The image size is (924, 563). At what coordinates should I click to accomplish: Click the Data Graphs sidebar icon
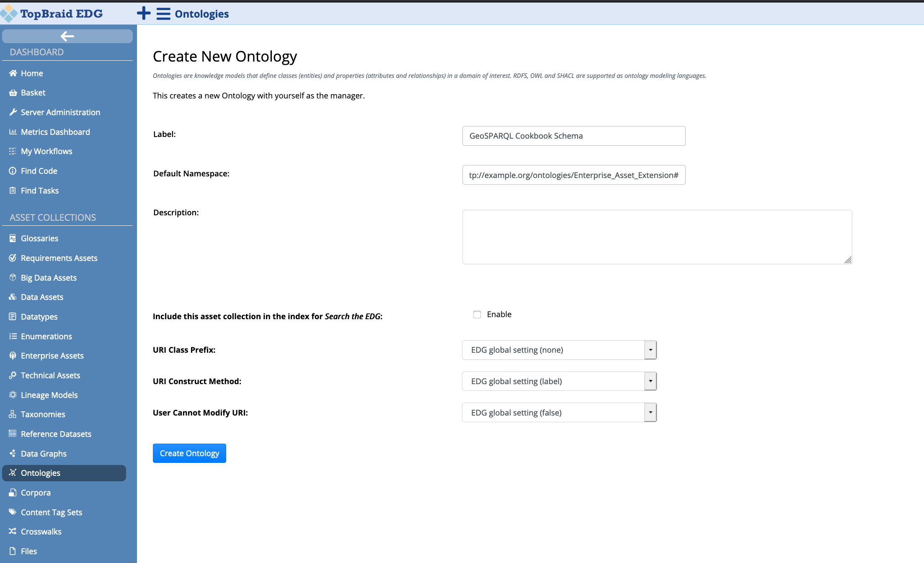pos(12,453)
